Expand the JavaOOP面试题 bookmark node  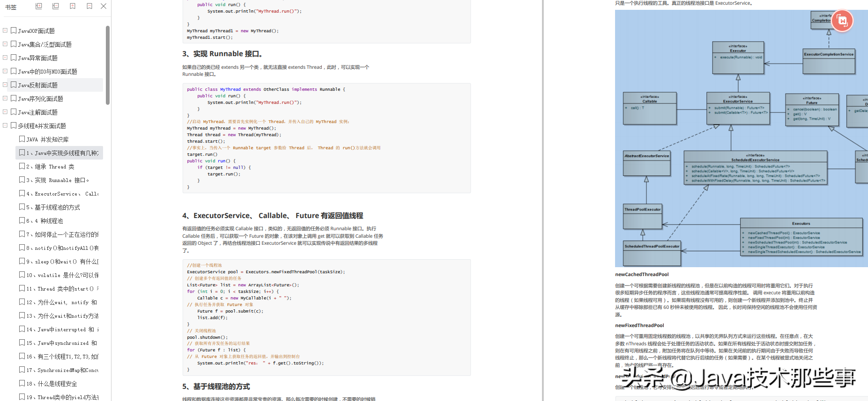[x=5, y=30]
